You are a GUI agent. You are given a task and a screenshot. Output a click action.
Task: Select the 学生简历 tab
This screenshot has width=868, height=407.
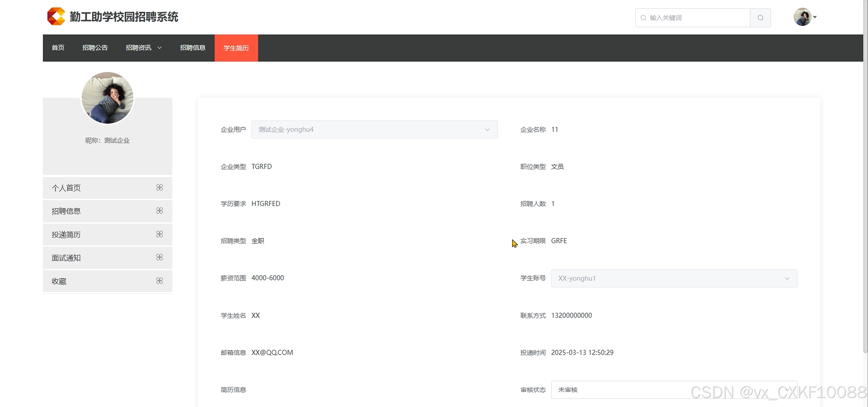coord(236,48)
